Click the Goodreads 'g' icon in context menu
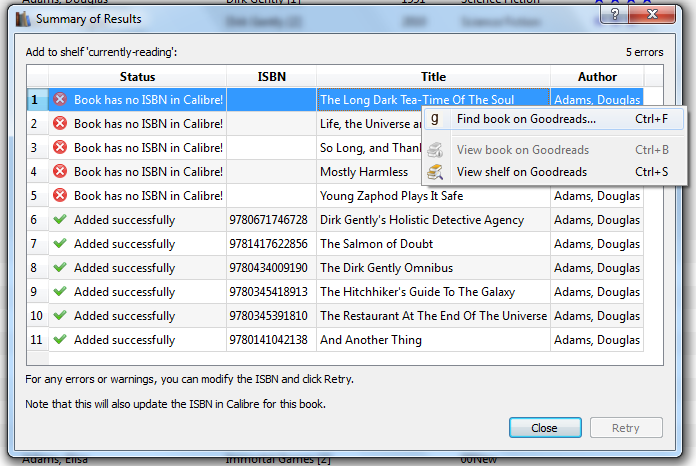The image size is (696, 466). click(x=435, y=118)
